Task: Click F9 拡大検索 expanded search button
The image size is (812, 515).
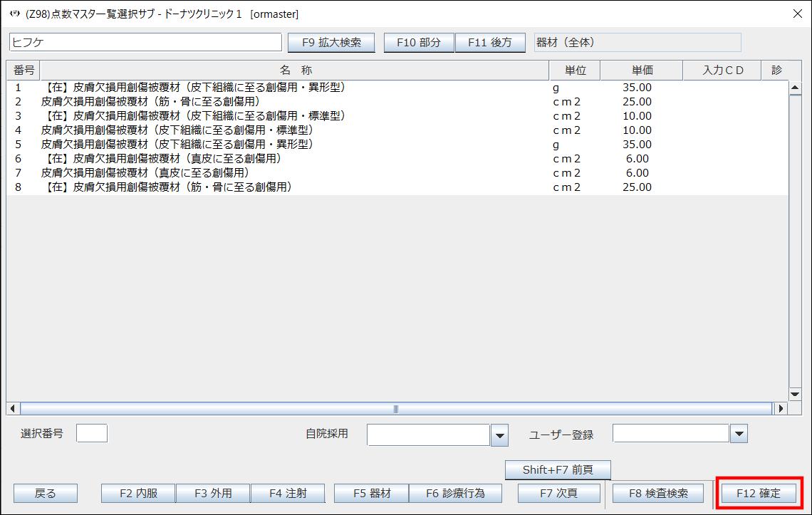Action: tap(331, 43)
